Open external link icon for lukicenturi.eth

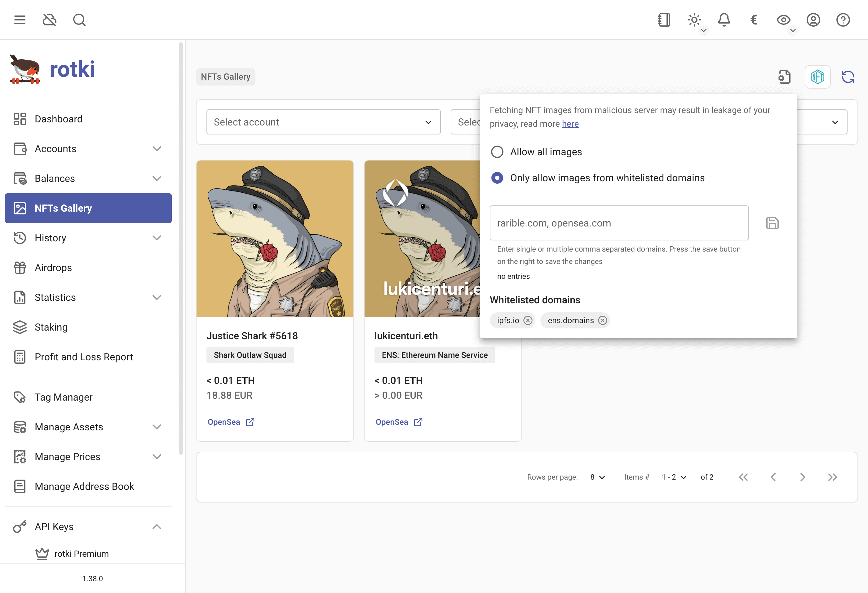click(418, 422)
